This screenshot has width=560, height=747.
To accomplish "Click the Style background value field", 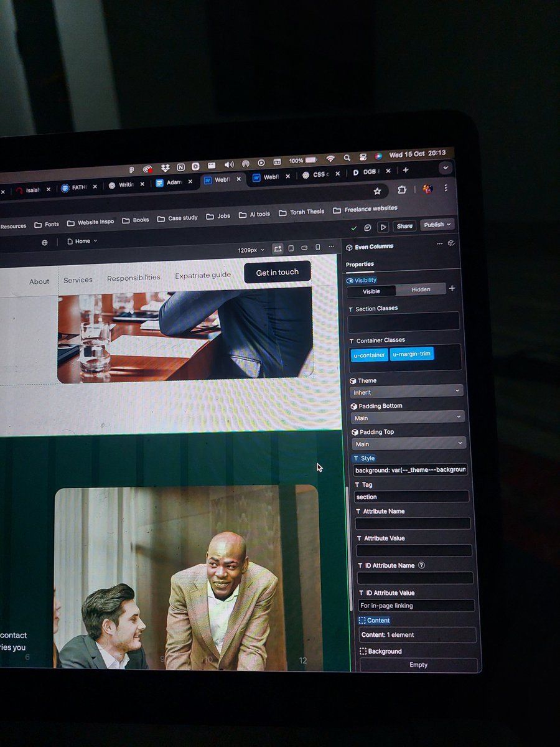I will click(411, 470).
